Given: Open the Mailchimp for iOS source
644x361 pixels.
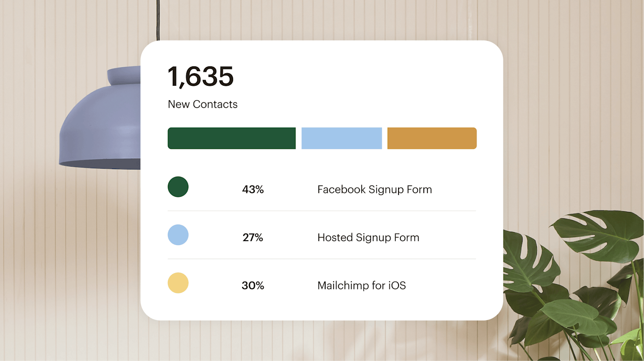Looking at the screenshot, I should pos(361,285).
